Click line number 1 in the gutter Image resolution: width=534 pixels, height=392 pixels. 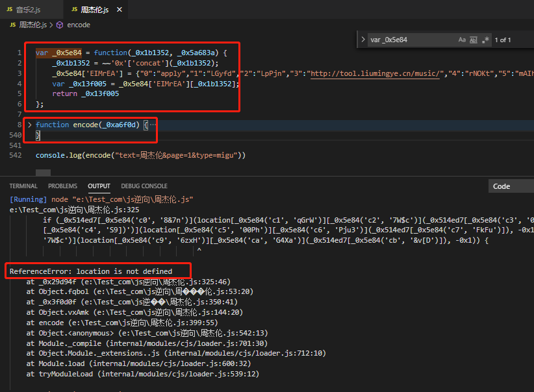[19, 53]
